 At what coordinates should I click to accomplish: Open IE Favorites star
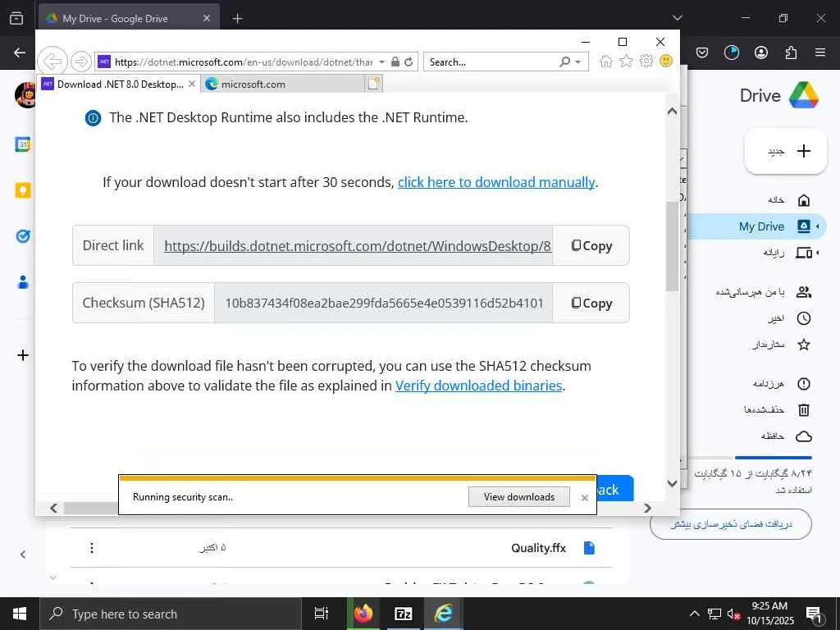626,61
